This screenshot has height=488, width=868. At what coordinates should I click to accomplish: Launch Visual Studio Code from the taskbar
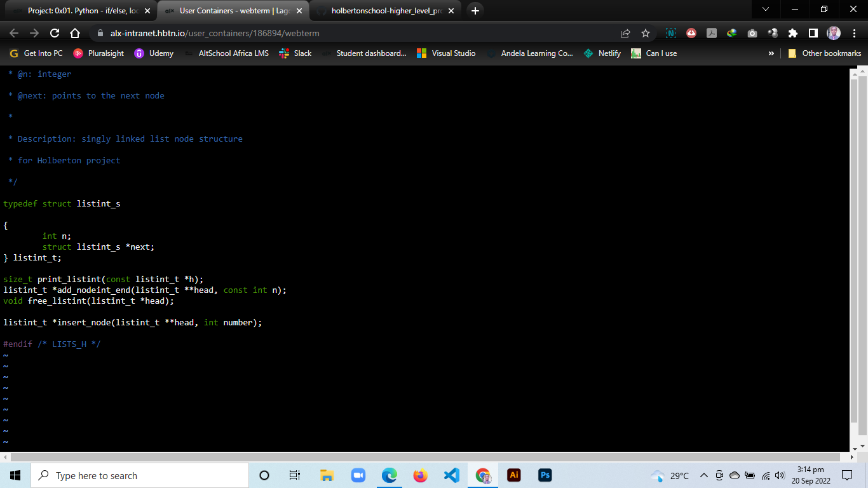(452, 475)
